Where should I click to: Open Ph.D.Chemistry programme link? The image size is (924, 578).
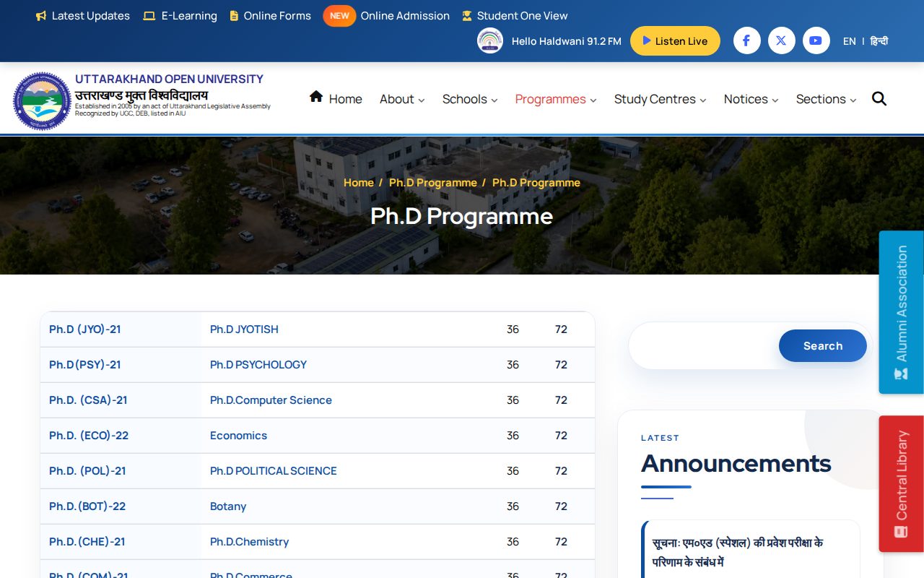[x=249, y=542]
